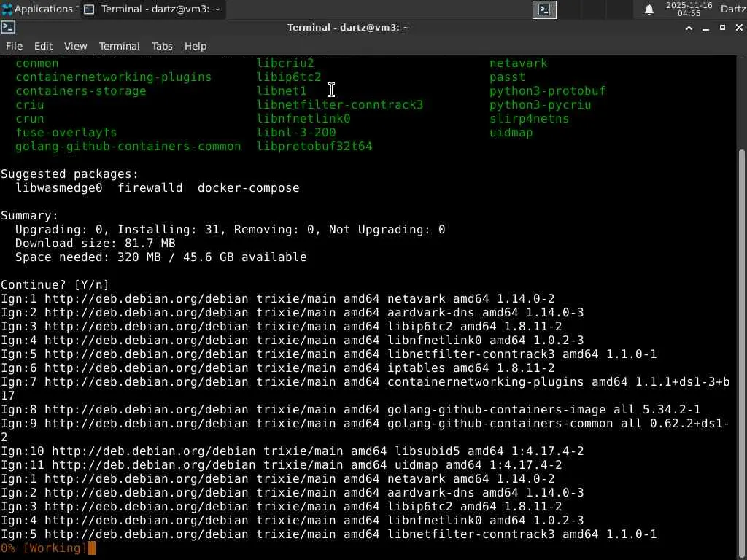Roll up the terminal window with the arrow

[x=689, y=28]
